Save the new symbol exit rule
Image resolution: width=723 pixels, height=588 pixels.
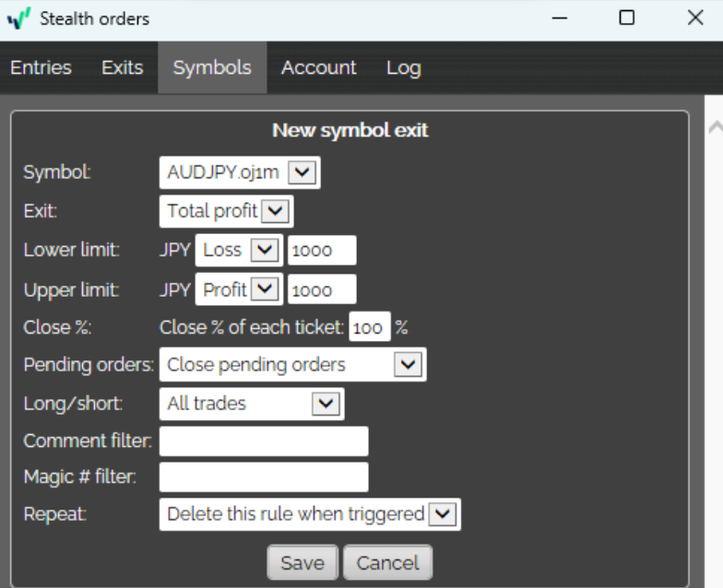302,562
